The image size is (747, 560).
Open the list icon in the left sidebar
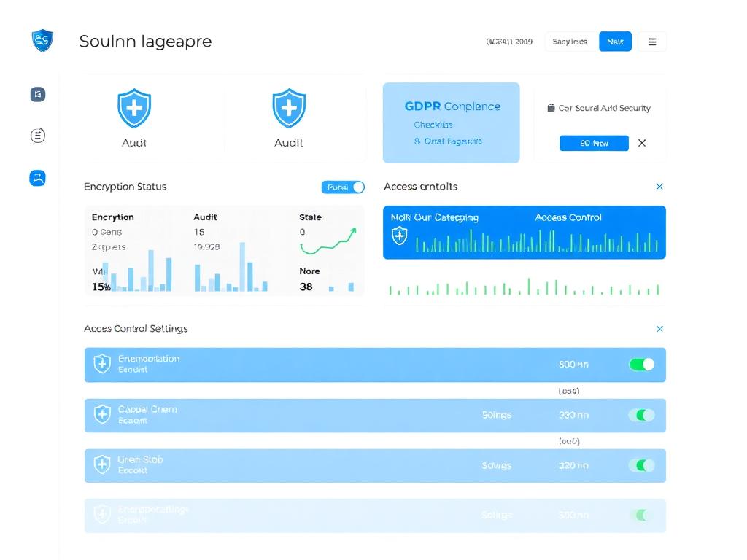click(x=37, y=135)
